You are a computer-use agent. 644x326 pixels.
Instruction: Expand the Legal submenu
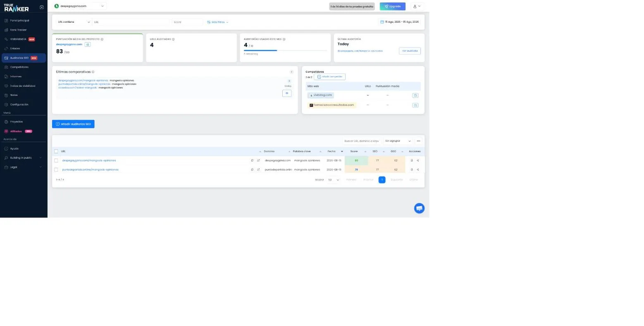(23, 167)
